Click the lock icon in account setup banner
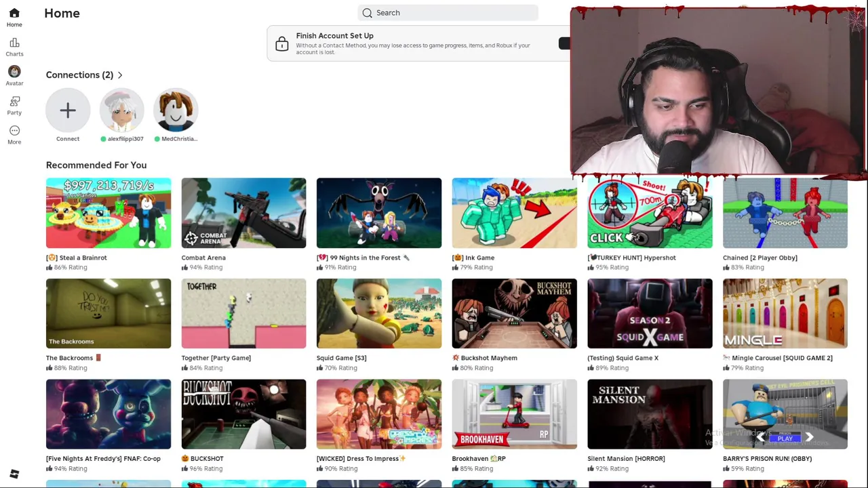The image size is (868, 488). tap(281, 44)
